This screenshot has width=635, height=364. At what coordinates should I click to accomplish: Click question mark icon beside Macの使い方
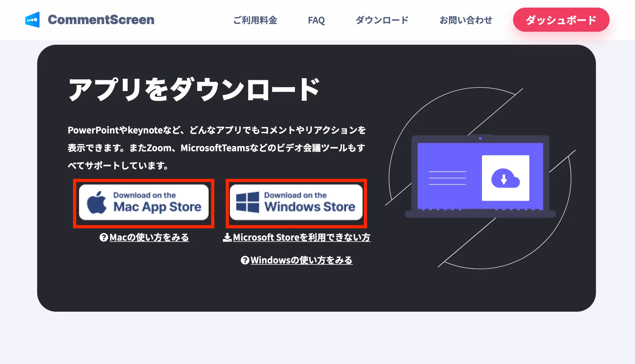(104, 237)
